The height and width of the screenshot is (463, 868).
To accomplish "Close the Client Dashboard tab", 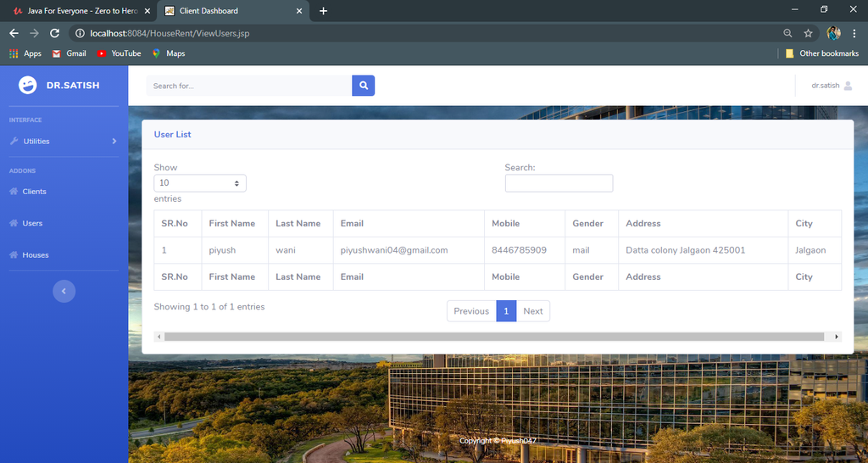I will coord(299,11).
